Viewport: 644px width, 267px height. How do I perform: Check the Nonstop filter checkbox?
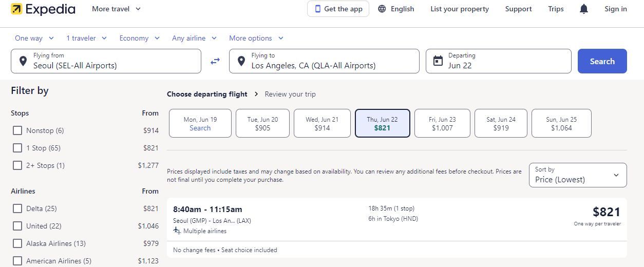pyautogui.click(x=17, y=130)
